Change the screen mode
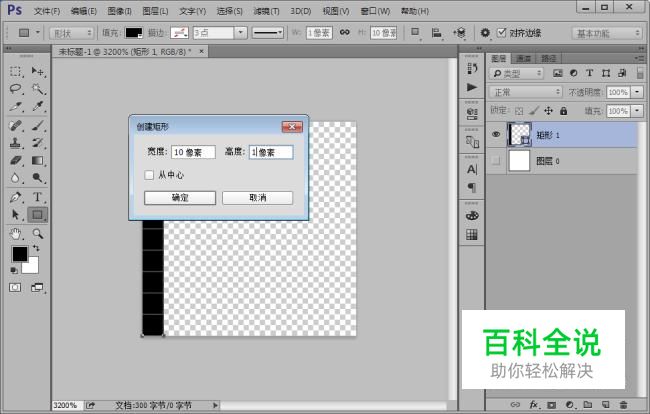 37,287
